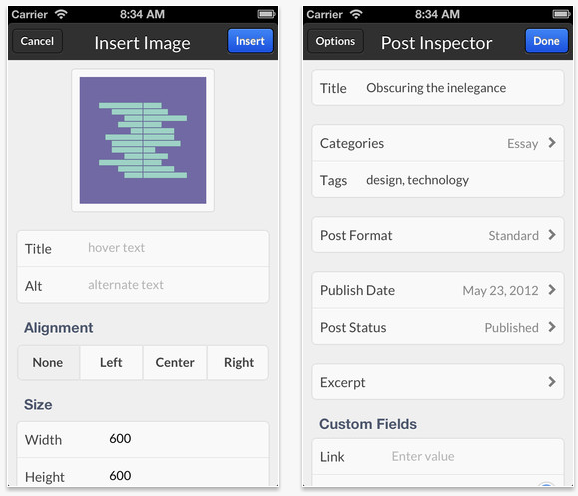The image size is (578, 496).
Task: Set alignment to Right
Action: pos(238,363)
